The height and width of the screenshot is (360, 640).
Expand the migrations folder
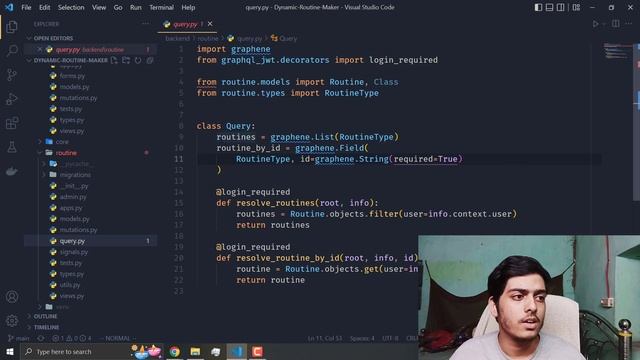pyautogui.click(x=75, y=175)
